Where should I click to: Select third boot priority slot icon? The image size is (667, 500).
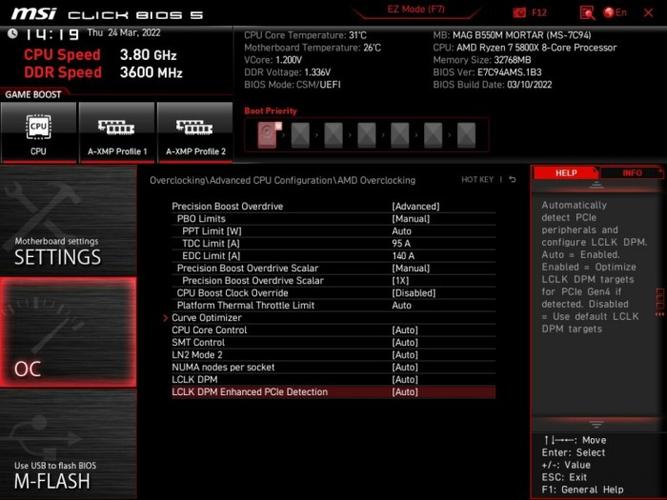[333, 135]
